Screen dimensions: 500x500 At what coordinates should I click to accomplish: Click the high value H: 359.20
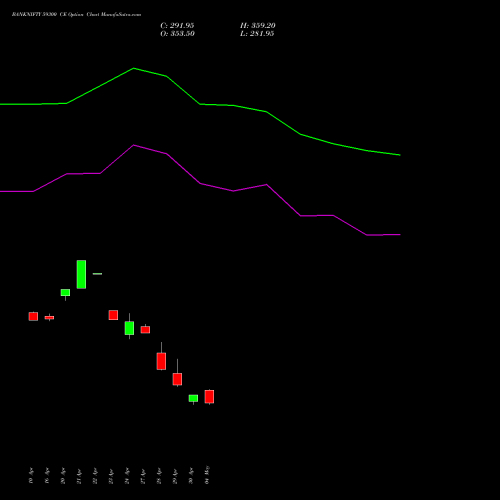click(x=258, y=26)
